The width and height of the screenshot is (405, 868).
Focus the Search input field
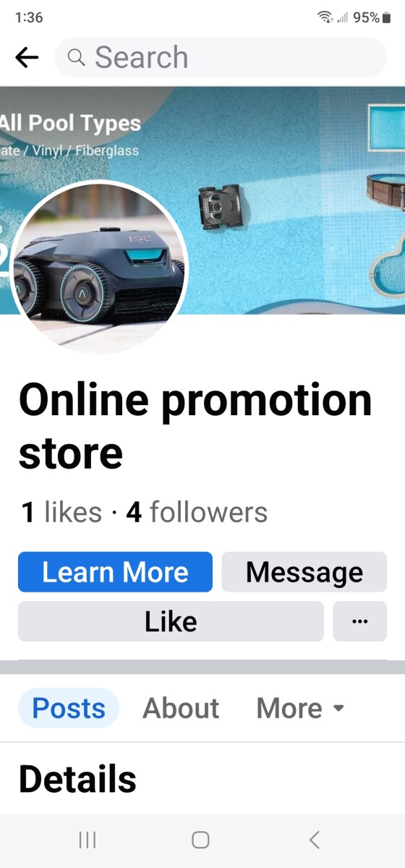(221, 57)
